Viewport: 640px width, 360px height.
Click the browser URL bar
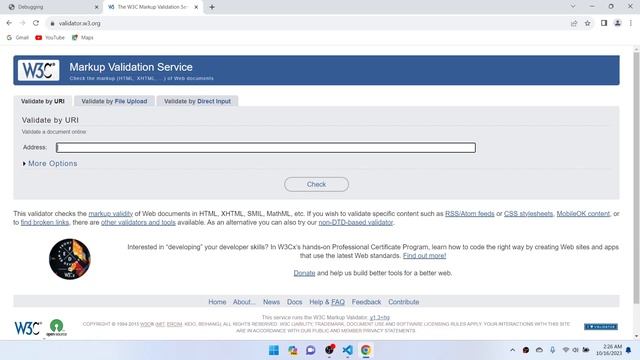tap(306, 23)
